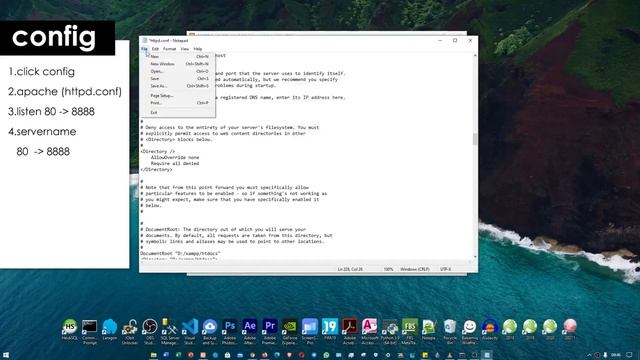
Task: Open the Help menu in Notepad
Action: (198, 49)
